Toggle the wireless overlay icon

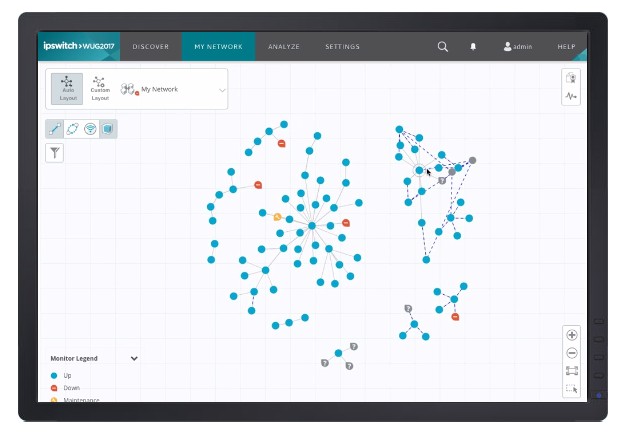(x=90, y=129)
